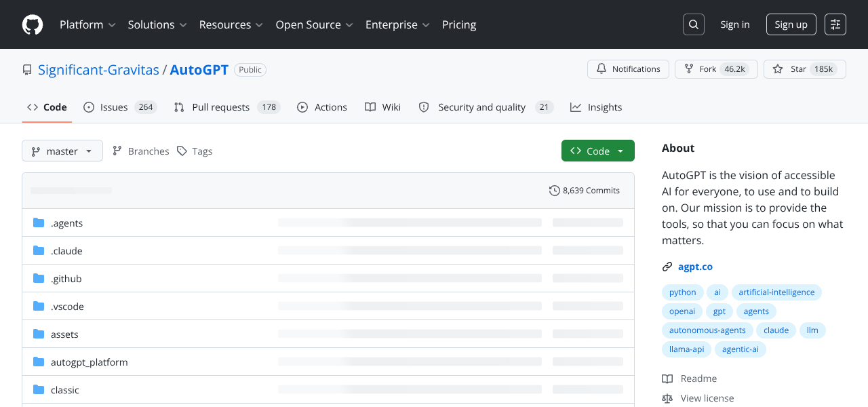
Task: Select the ai topic tag
Action: [717, 292]
